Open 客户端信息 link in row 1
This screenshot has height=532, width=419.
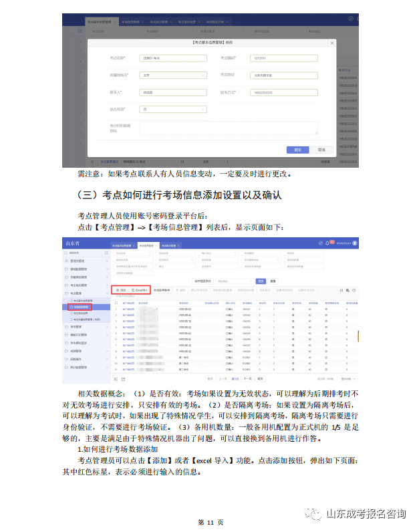pyautogui.click(x=128, y=309)
